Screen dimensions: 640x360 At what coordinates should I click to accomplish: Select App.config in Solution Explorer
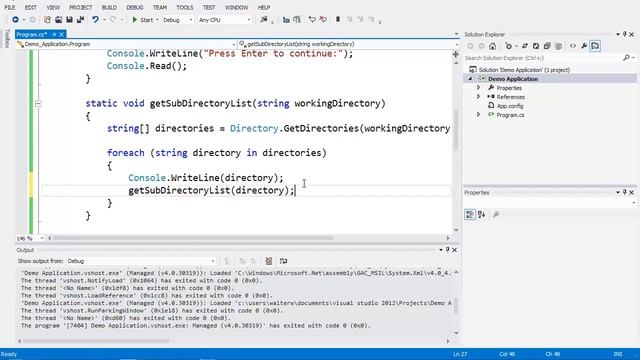(510, 106)
